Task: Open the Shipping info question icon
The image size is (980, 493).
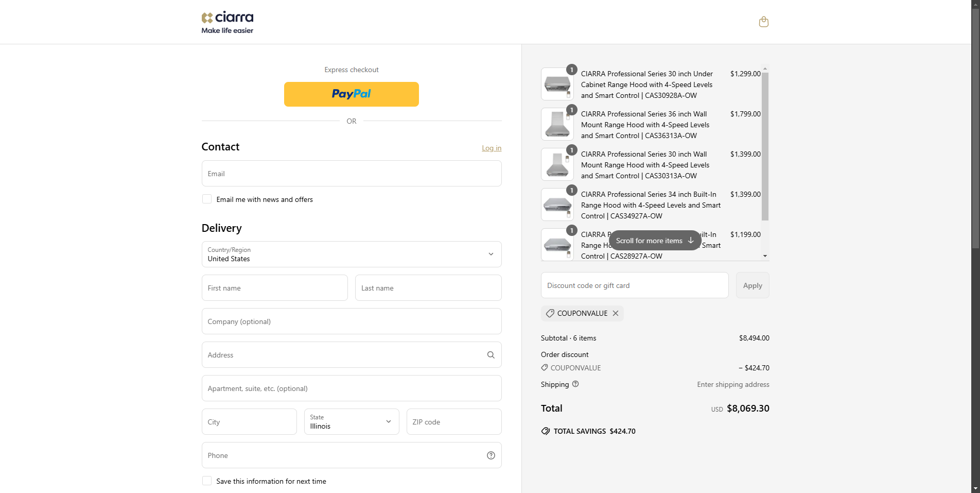Action: [x=575, y=384]
